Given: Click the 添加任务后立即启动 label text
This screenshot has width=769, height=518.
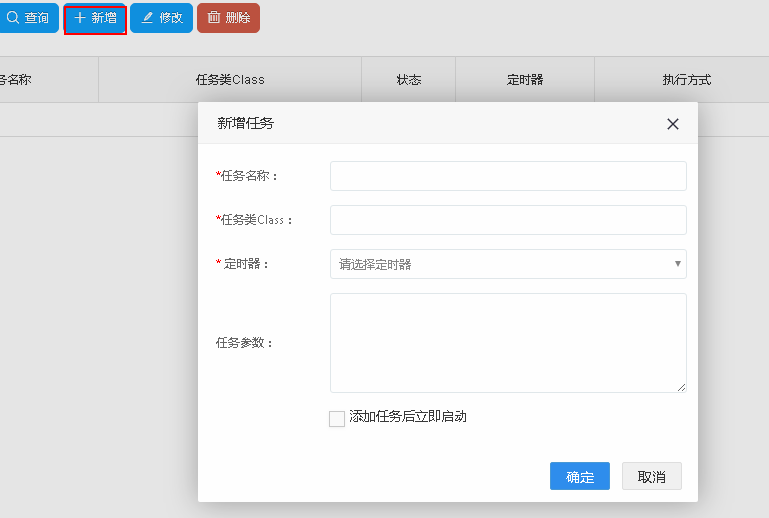Looking at the screenshot, I should (408, 417).
